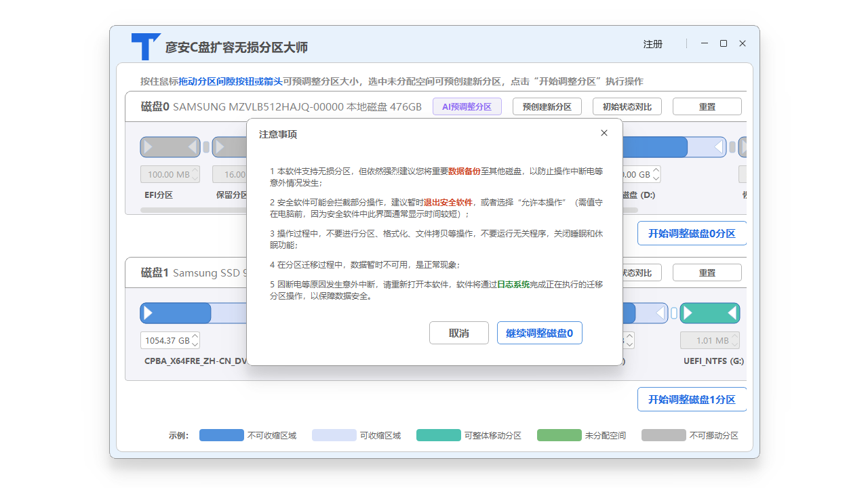Click the left arrow handle of the EFI分区 bar
This screenshot has width=868, height=488.
click(x=148, y=147)
